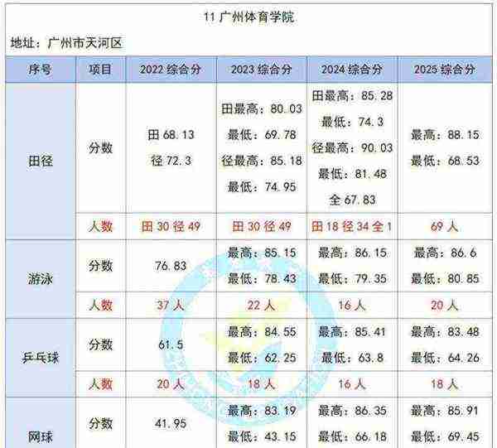Select "18 人" in 乒乓球 2025 cell
The image size is (497, 448).
pyautogui.click(x=444, y=384)
